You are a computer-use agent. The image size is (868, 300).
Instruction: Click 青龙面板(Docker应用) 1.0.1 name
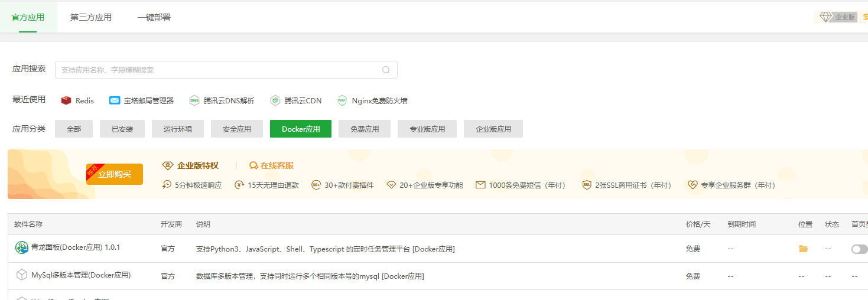76,247
